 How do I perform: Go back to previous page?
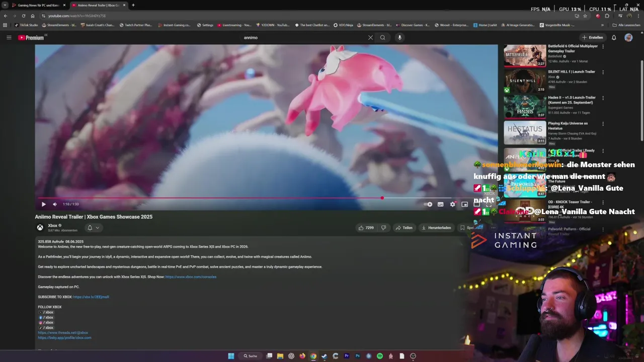[5, 16]
